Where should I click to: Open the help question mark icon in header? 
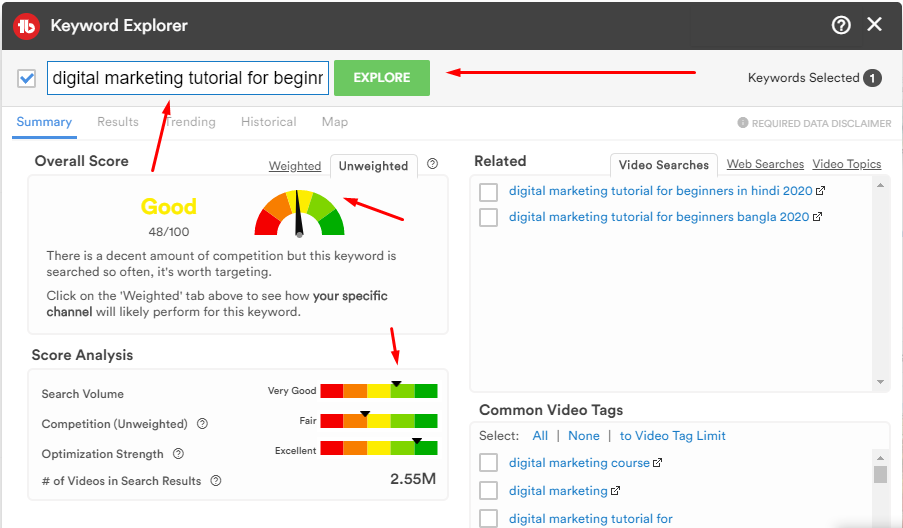point(841,25)
